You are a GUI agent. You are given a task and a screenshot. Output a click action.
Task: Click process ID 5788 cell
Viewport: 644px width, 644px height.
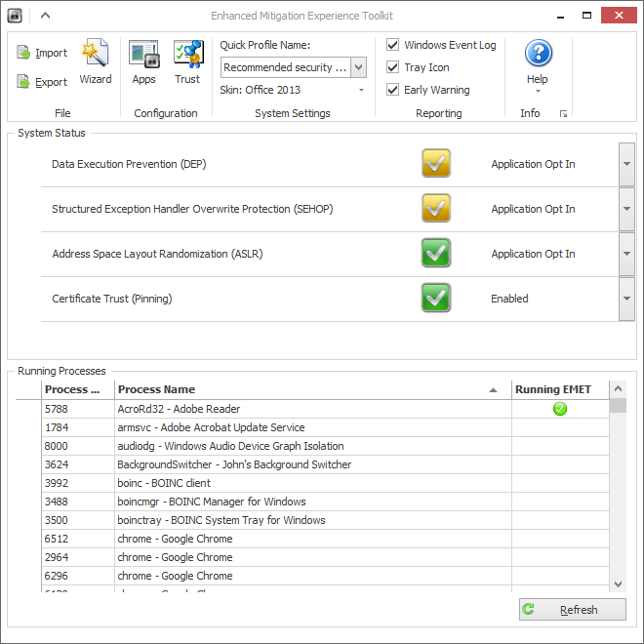[78, 409]
